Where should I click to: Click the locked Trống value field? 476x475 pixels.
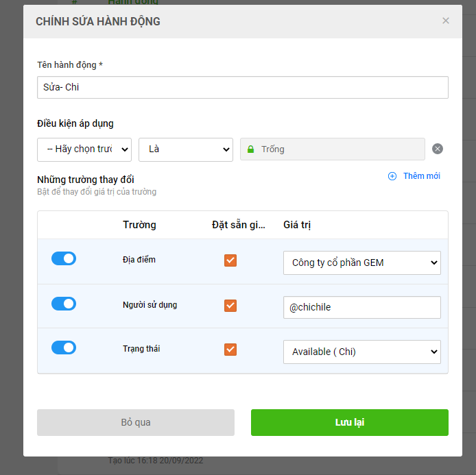click(333, 149)
